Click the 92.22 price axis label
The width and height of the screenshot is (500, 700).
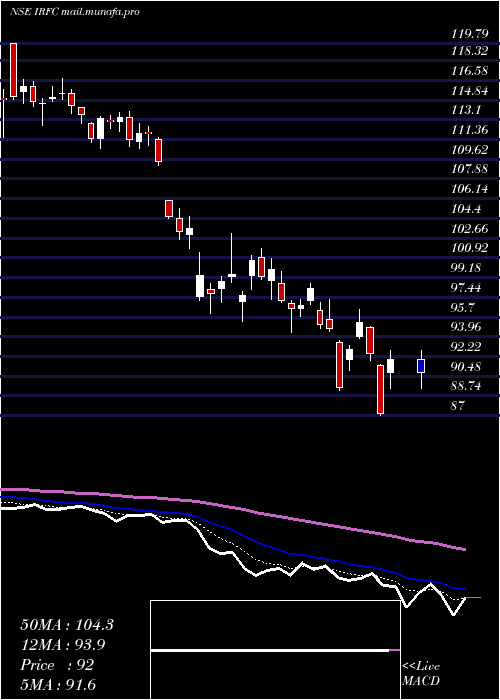click(466, 346)
